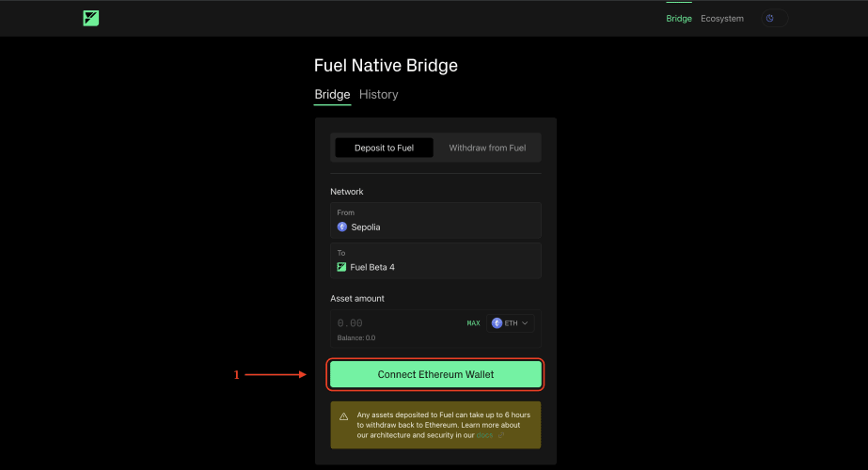Select Deposit to Fuel mode

384,148
